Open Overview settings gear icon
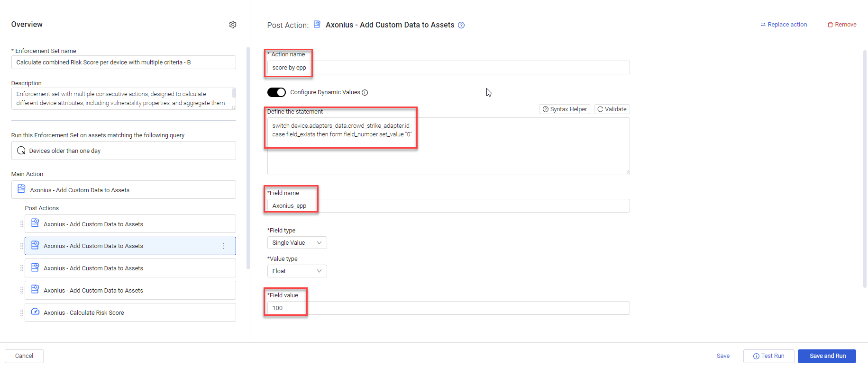 click(233, 25)
